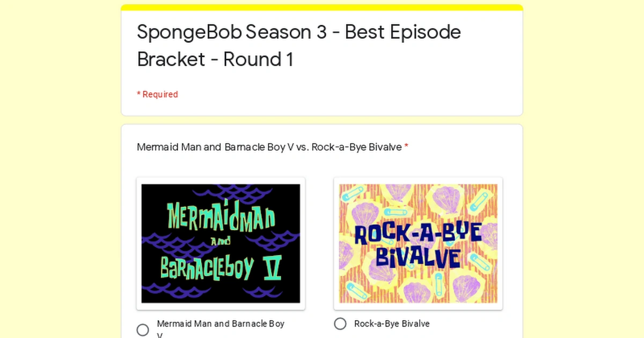The width and height of the screenshot is (644, 338).
Task: Click the Required notice text
Action: 157,94
